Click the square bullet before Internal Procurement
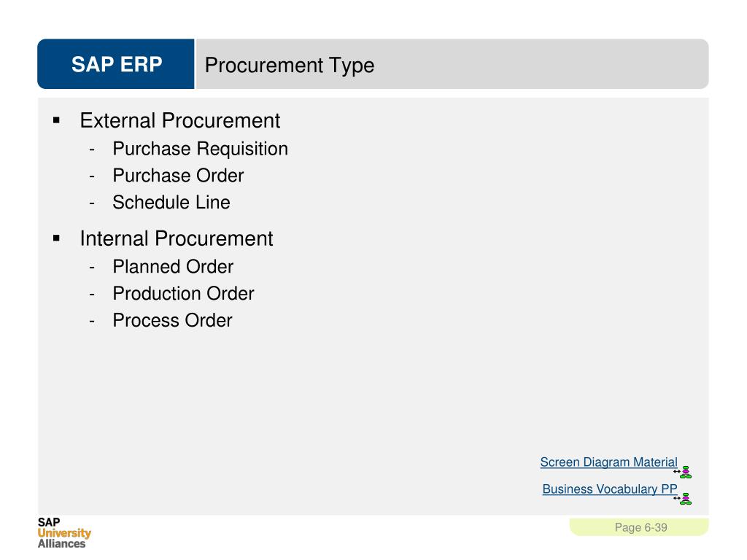 click(x=56, y=238)
